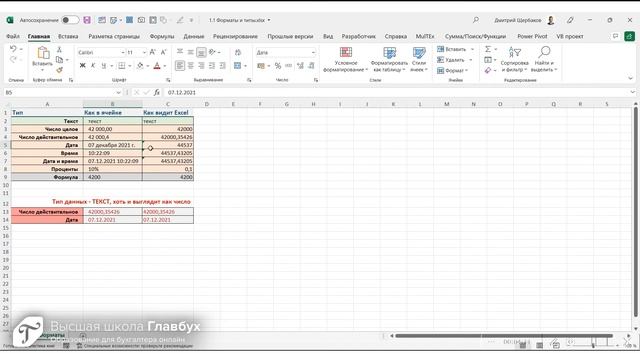This screenshot has height=360, width=640.
Task: Click the Insert Function fx icon
Action: [157, 93]
